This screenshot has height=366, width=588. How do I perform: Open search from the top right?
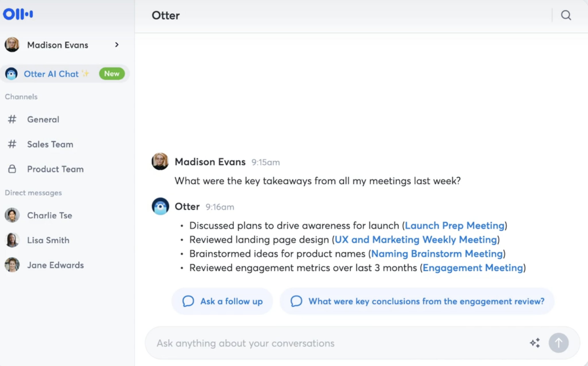click(565, 16)
